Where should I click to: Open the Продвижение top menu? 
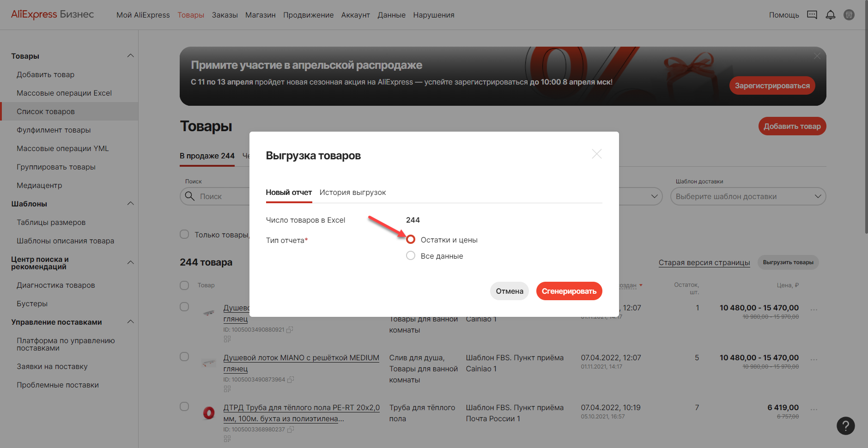coord(309,15)
